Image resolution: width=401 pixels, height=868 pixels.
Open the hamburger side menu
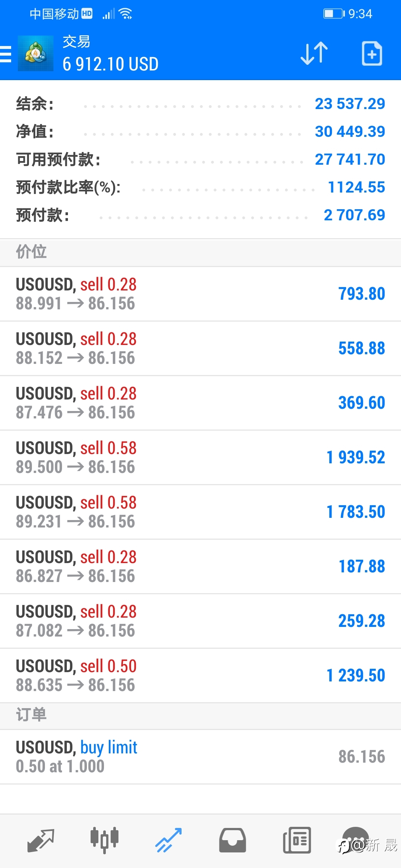[6, 54]
